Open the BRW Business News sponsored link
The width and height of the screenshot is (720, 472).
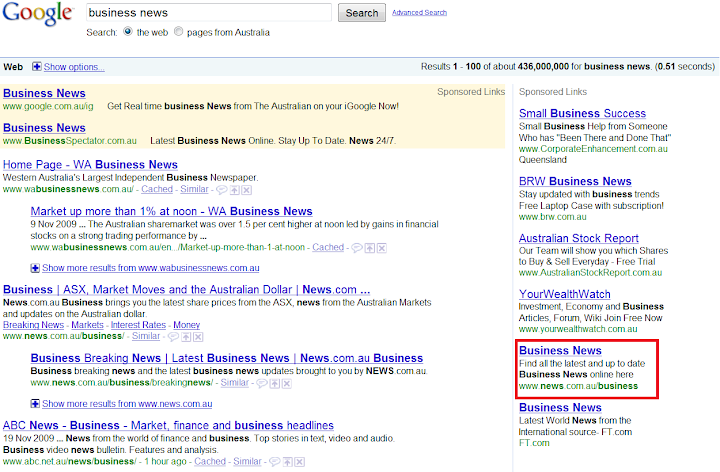click(575, 181)
